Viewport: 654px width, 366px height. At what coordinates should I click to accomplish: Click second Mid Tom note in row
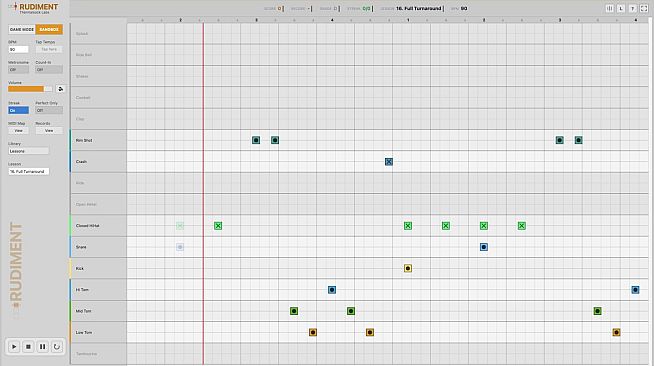point(351,311)
